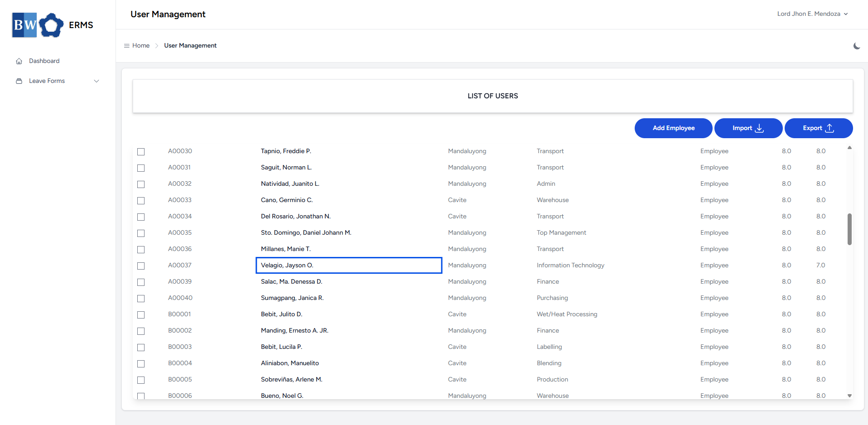Viewport: 868px width, 425px height.
Task: Click the hamburger menu icon beside Home
Action: point(127,46)
